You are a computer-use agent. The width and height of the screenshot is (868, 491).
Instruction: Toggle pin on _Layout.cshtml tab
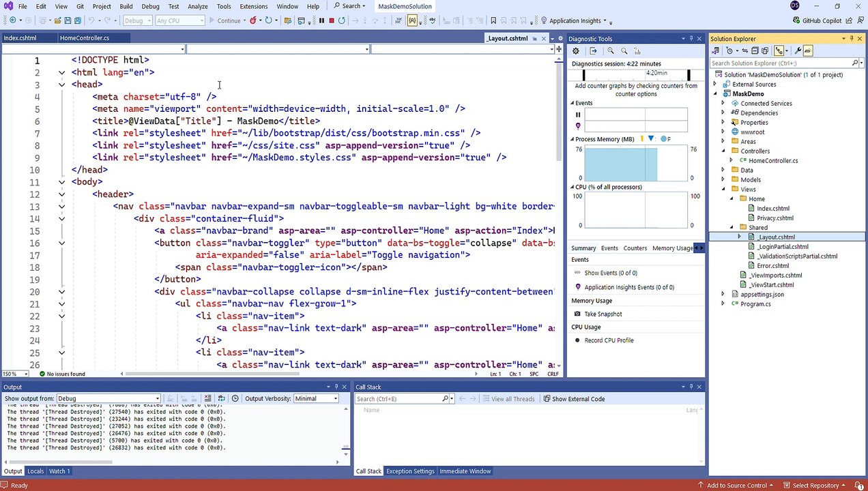tap(534, 38)
